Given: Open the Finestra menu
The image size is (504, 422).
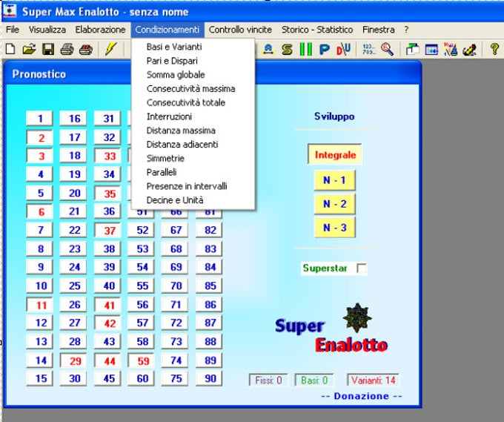Looking at the screenshot, I should 378,30.
